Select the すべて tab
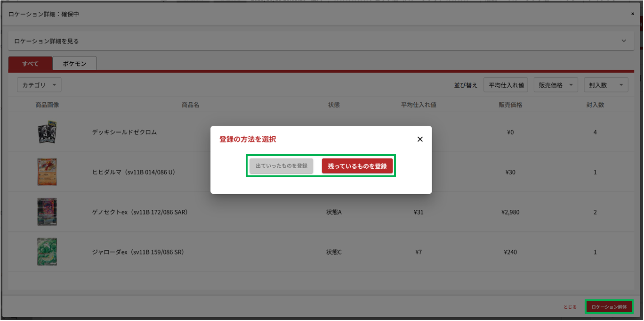644x321 pixels. pos(30,64)
